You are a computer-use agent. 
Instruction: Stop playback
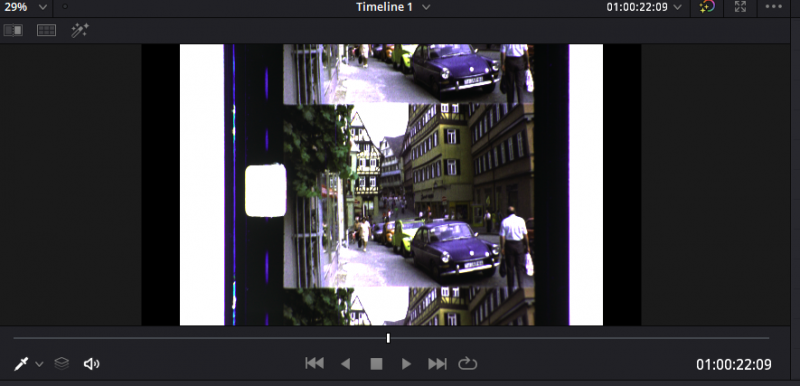(x=376, y=364)
